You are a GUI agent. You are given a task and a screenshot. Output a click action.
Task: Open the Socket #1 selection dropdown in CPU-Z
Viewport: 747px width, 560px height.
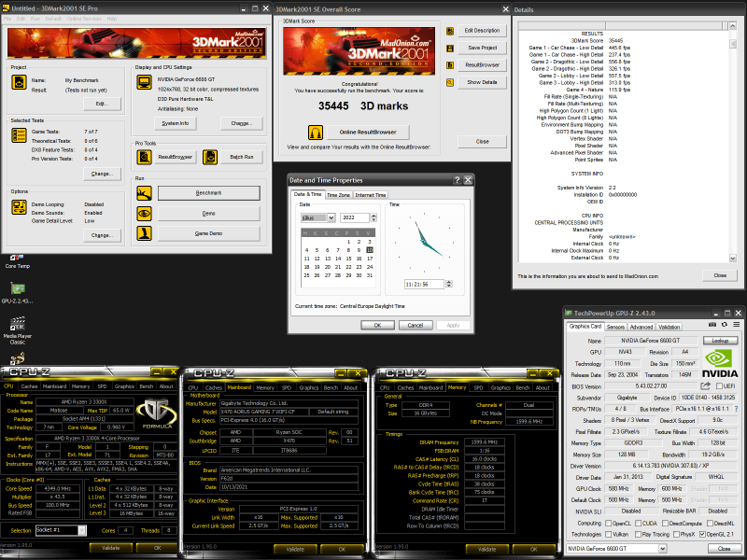click(82, 530)
